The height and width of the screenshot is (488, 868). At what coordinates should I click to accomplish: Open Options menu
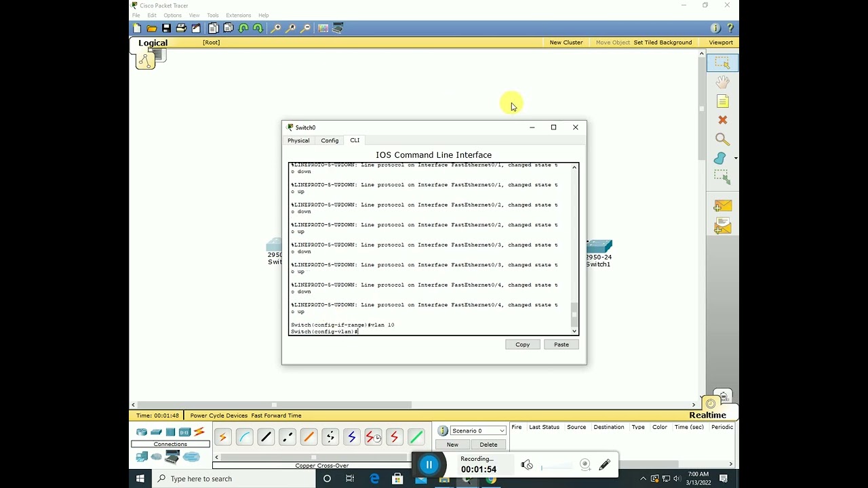point(172,15)
